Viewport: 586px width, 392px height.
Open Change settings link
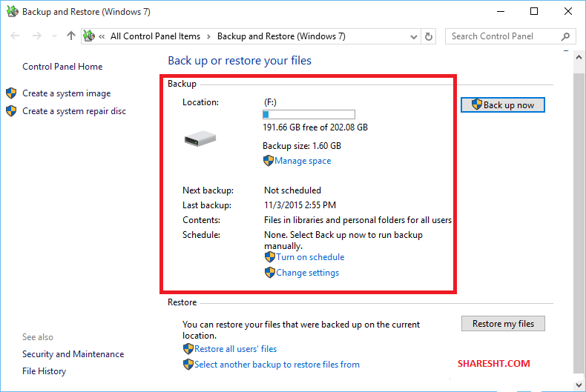point(308,273)
